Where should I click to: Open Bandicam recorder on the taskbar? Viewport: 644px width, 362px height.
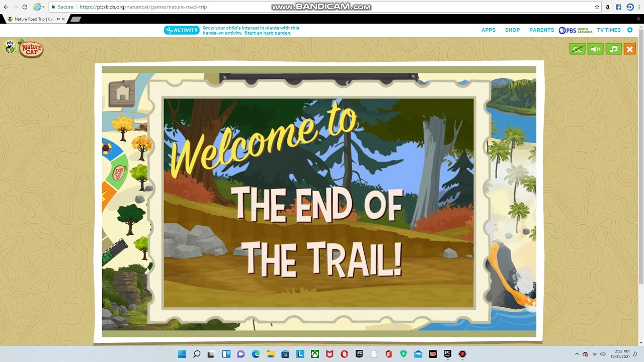coord(462,354)
